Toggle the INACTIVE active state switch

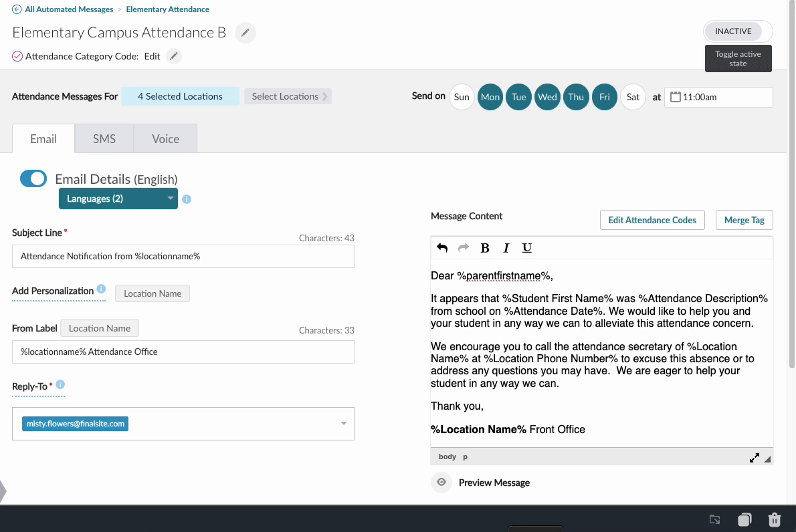[x=738, y=31]
